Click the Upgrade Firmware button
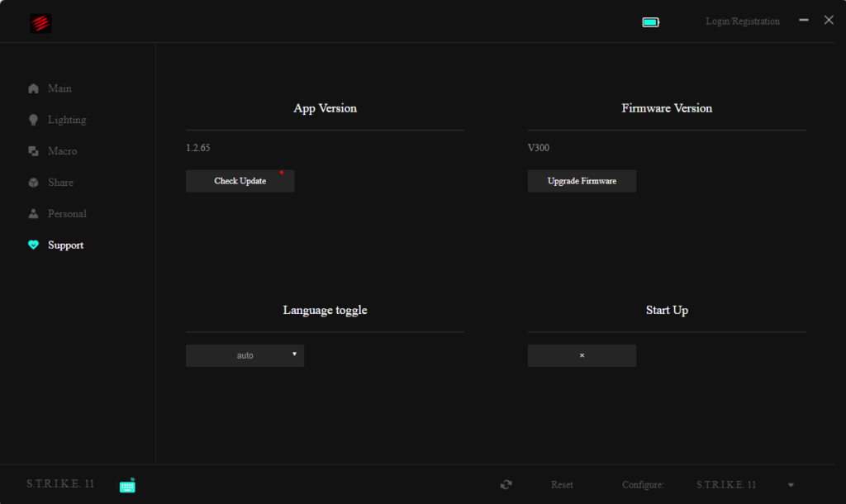The image size is (846, 504). tap(582, 181)
